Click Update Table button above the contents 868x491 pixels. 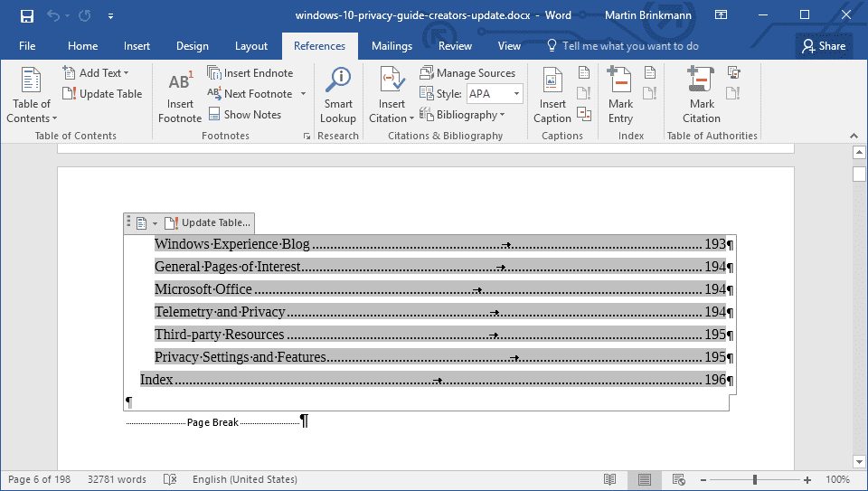208,222
